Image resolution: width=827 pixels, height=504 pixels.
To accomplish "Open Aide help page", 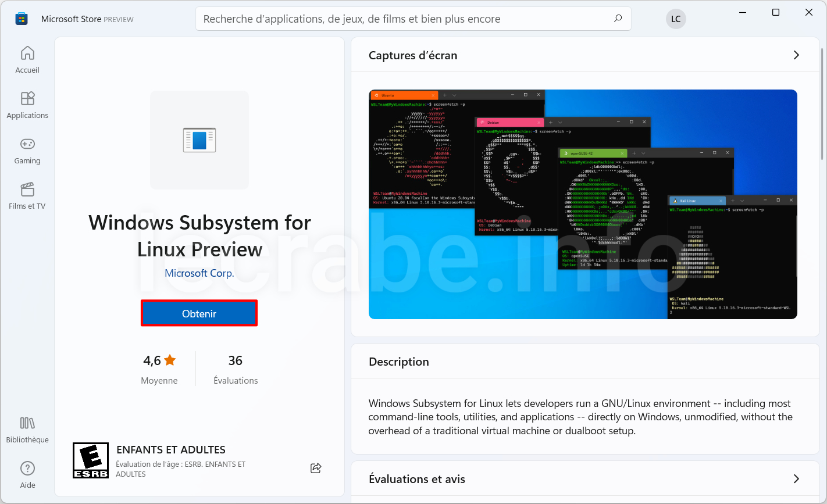I will tap(27, 475).
